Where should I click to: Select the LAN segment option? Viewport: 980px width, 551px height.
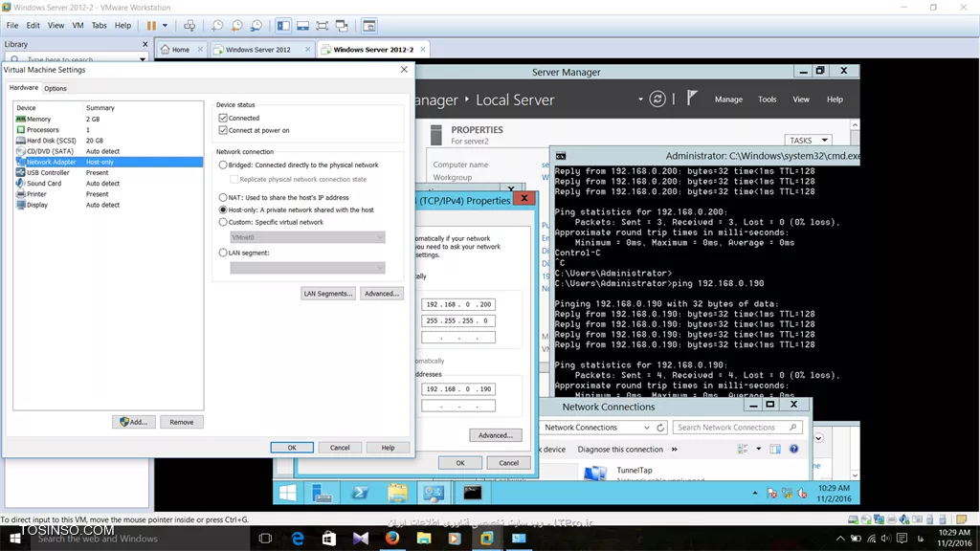[223, 253]
